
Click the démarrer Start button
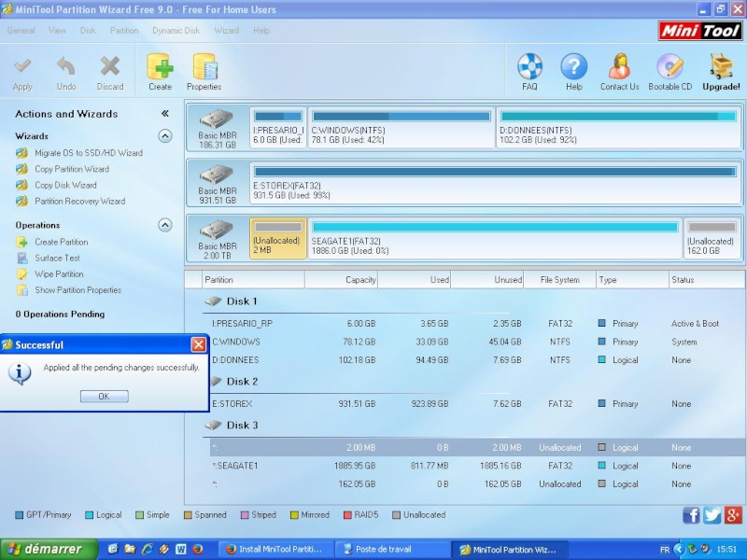(x=49, y=549)
